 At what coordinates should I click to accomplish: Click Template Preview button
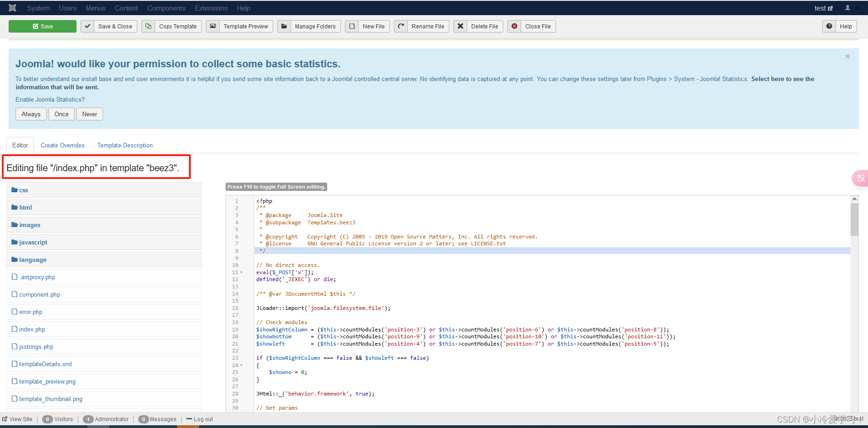[x=240, y=26]
